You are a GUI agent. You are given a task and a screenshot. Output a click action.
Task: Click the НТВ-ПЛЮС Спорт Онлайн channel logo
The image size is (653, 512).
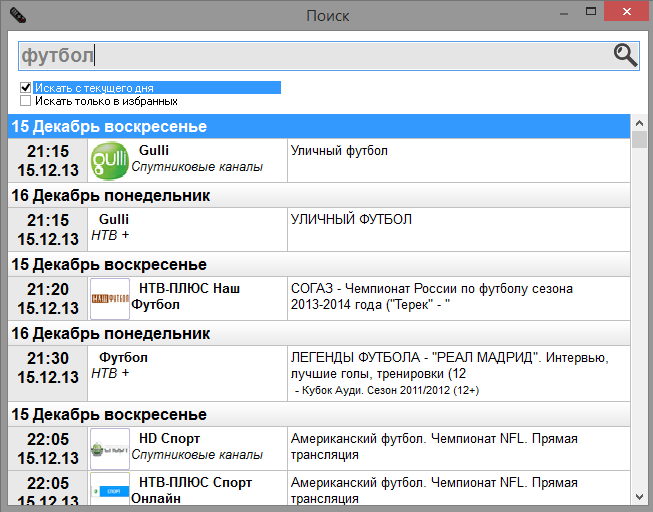109,490
